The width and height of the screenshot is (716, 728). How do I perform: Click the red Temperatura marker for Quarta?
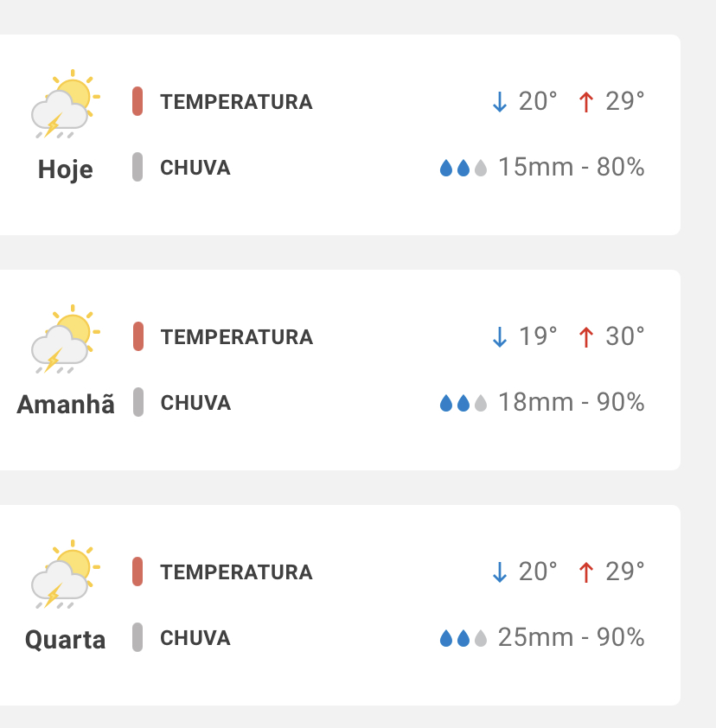tap(137, 572)
